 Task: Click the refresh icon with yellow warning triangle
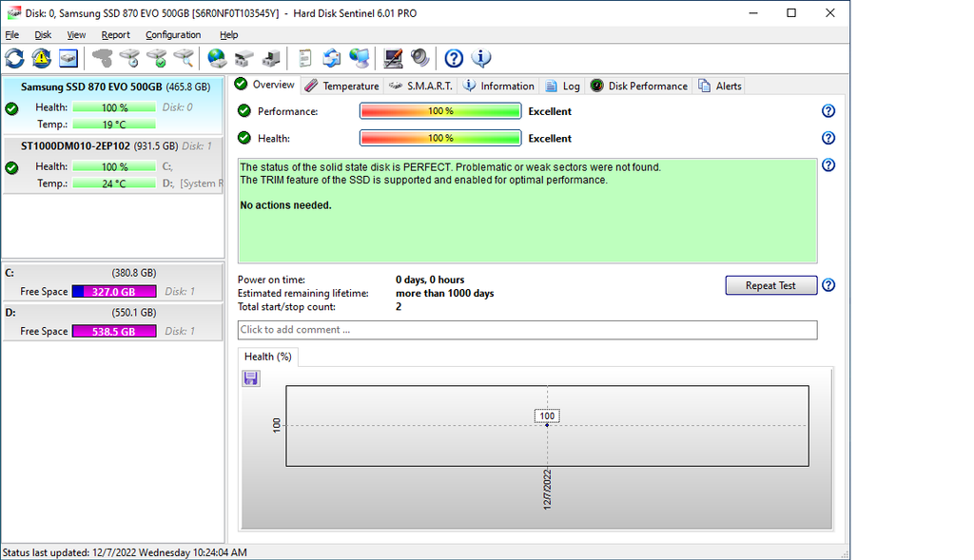[42, 58]
